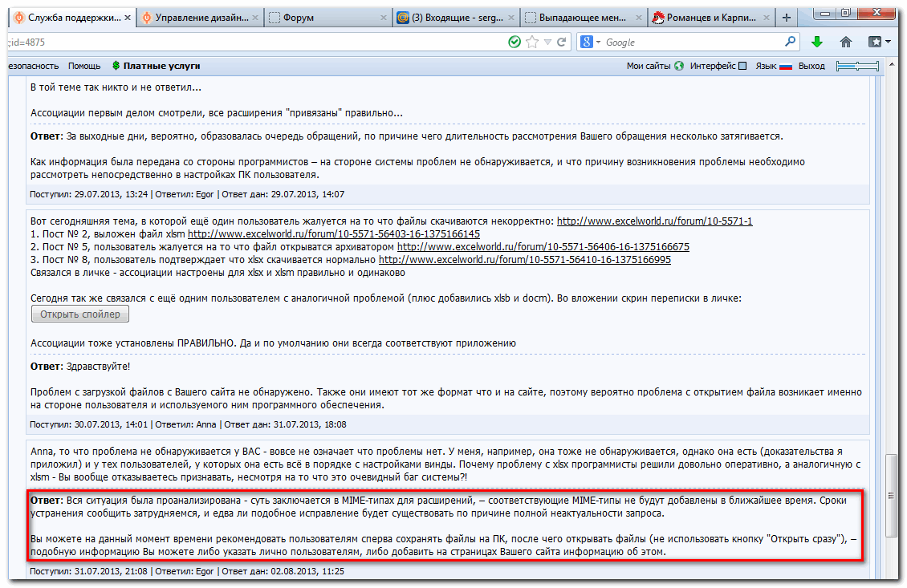Viewport: 907px width, 588px height.
Task: Click the green checkmark security icon in address bar
Action: (x=515, y=42)
